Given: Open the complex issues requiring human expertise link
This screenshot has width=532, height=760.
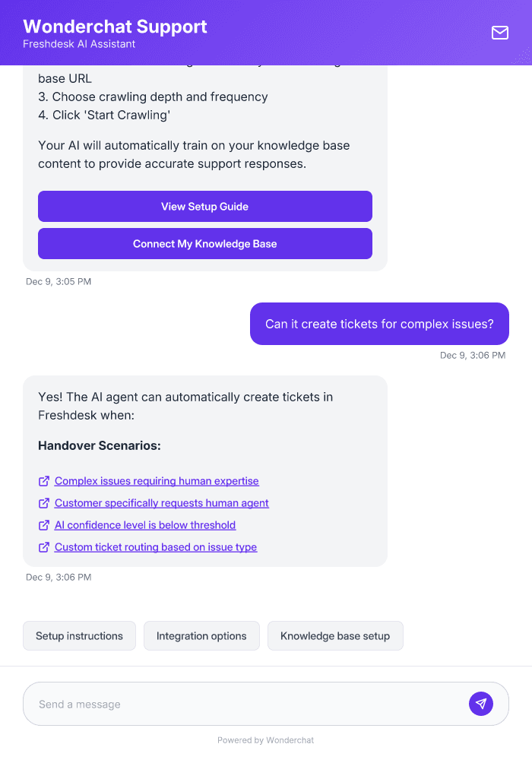Looking at the screenshot, I should click(x=156, y=481).
